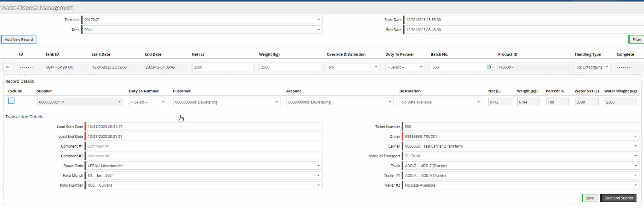This screenshot has height=208, width=644.
Task: Open the Route Code dropdown
Action: tap(204, 166)
